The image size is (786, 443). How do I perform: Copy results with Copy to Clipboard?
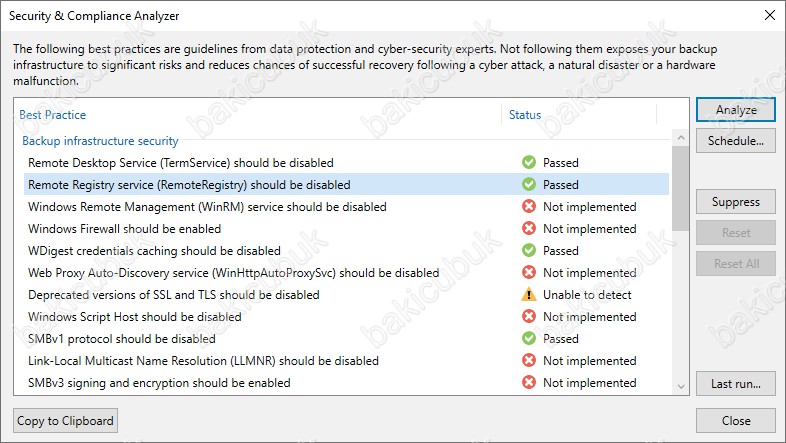tap(66, 421)
